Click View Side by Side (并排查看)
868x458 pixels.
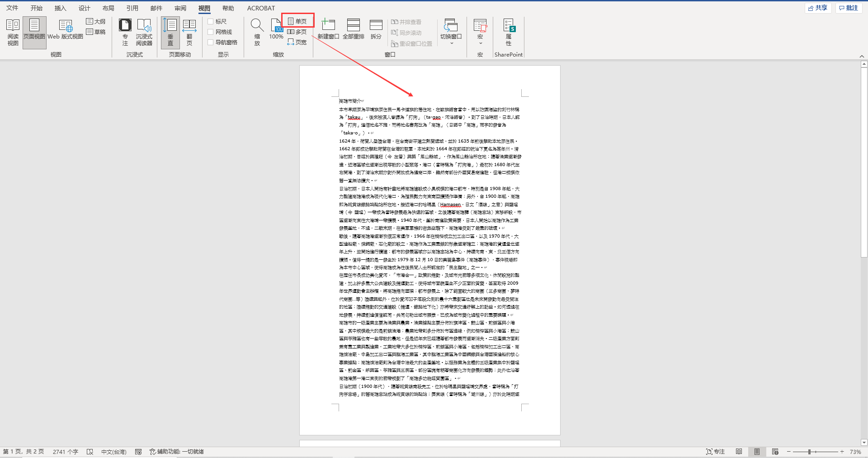point(406,22)
